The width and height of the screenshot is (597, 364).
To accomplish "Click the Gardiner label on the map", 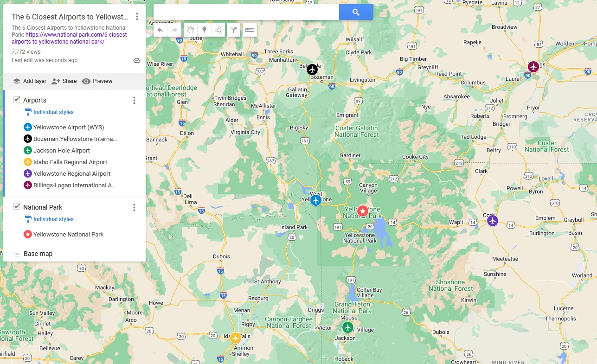I will 350,155.
